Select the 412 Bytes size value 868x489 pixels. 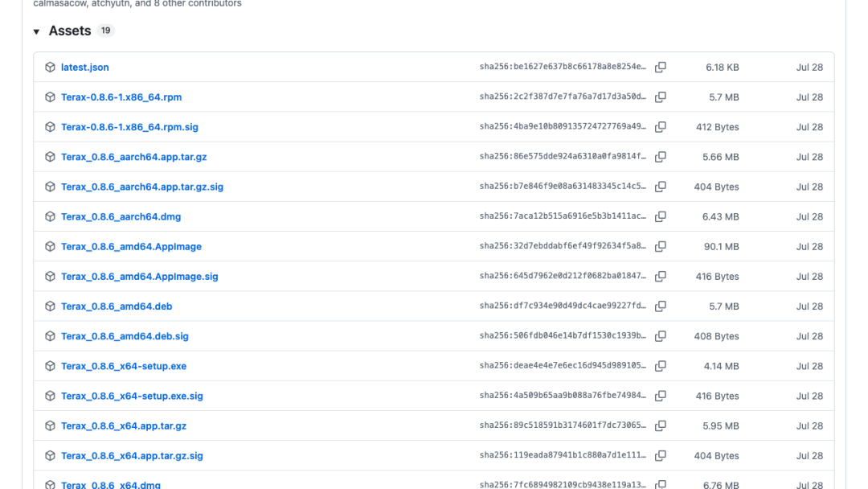tap(718, 127)
